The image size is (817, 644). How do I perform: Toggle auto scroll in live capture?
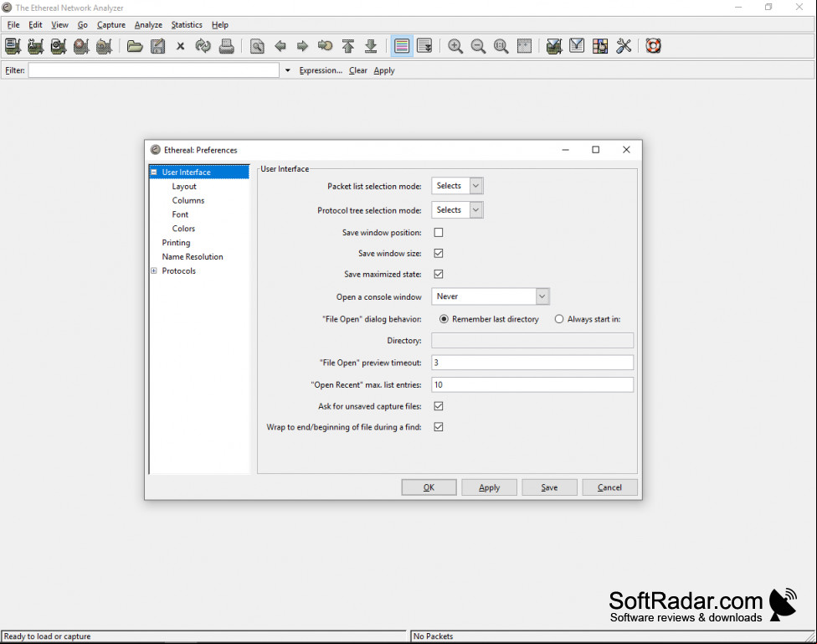coord(424,46)
